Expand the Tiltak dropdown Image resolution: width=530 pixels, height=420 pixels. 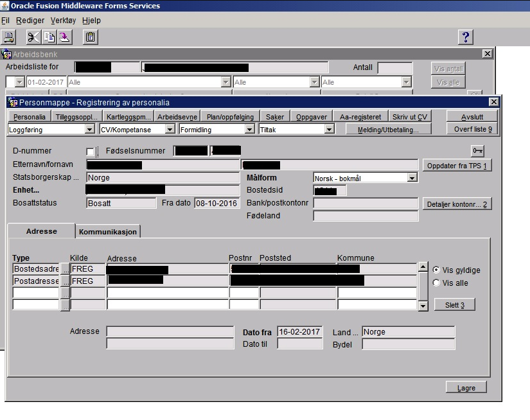(329, 130)
